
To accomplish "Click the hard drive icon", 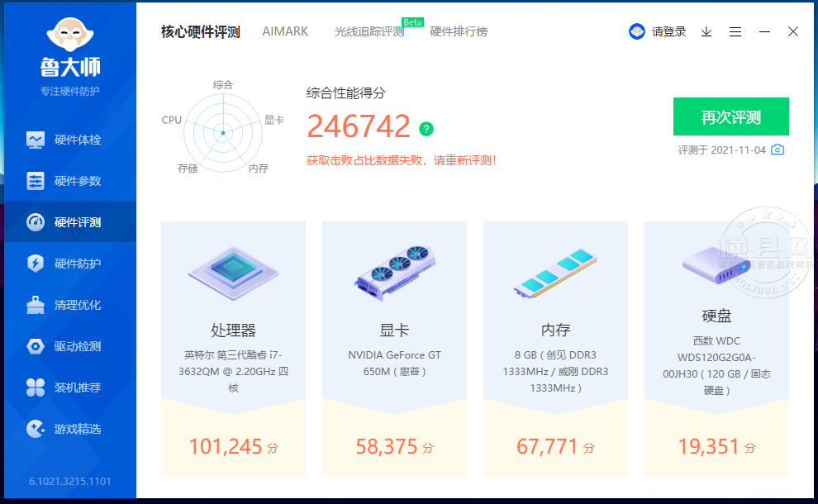I will [716, 265].
